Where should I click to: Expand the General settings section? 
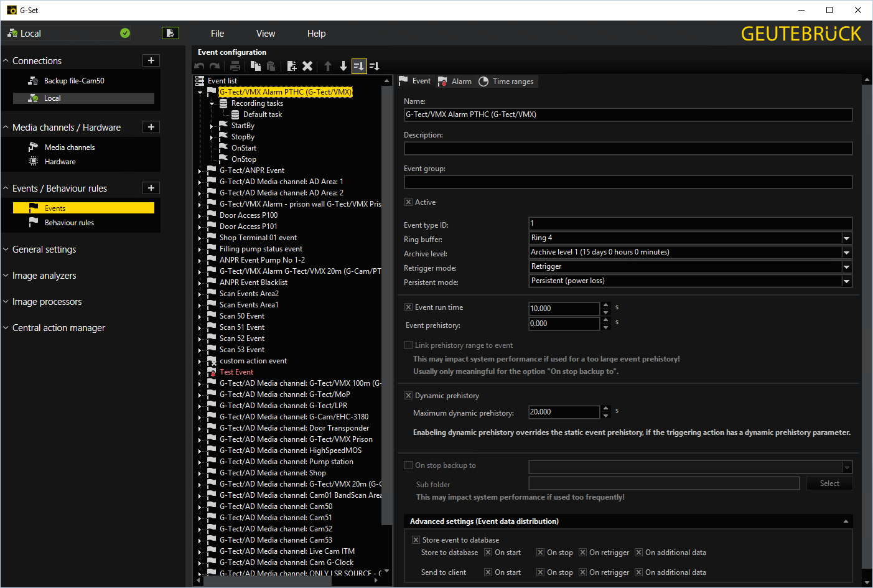click(x=44, y=250)
